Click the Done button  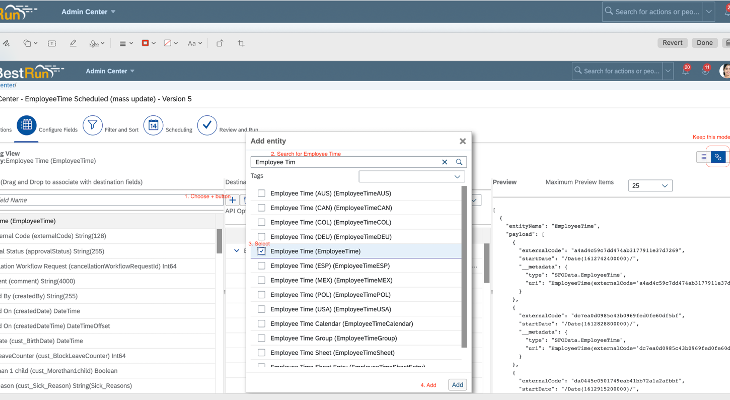pyautogui.click(x=704, y=43)
